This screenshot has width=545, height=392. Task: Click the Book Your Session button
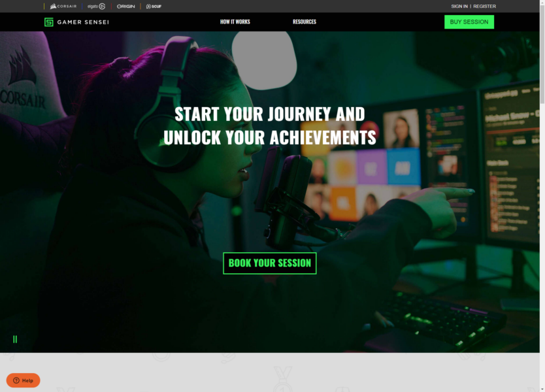click(270, 263)
